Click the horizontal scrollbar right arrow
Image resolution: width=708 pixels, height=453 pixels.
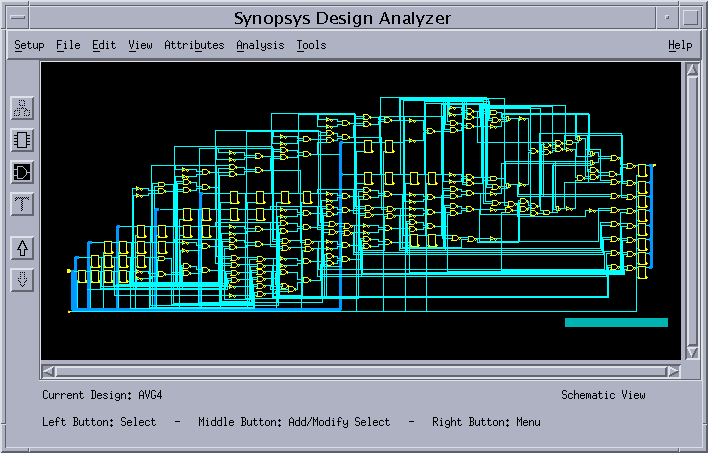pyautogui.click(x=673, y=371)
